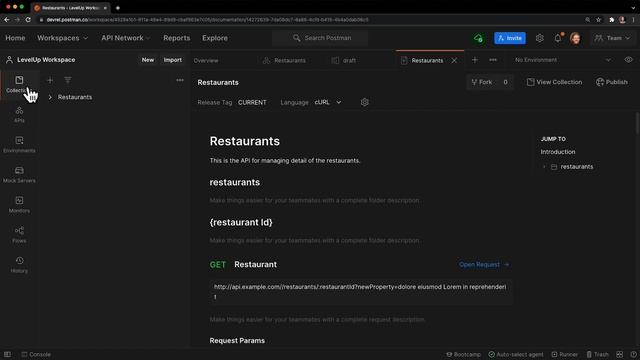
Task: Open a new tab with plus
Action: tap(475, 60)
